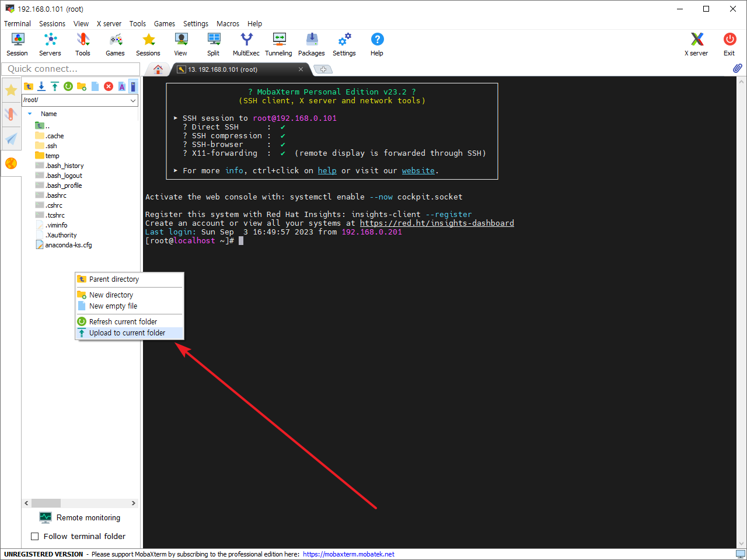Choose Parent directory in context menu
This screenshot has height=560, width=747.
[130, 279]
